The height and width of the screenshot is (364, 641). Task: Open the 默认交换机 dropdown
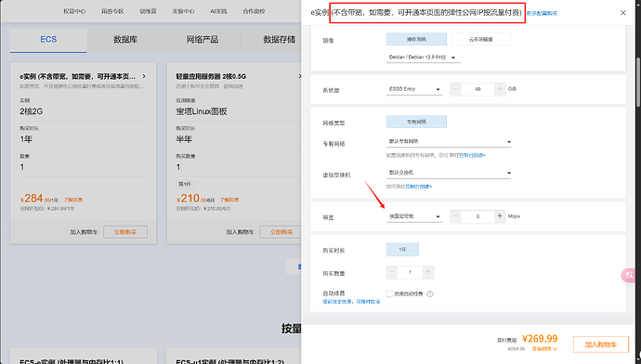(x=449, y=173)
